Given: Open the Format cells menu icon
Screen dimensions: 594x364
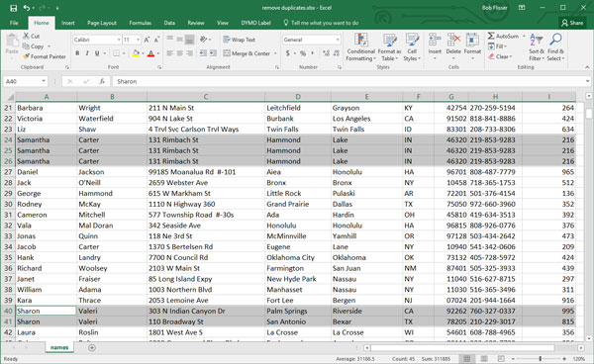Looking at the screenshot, I should (x=472, y=40).
